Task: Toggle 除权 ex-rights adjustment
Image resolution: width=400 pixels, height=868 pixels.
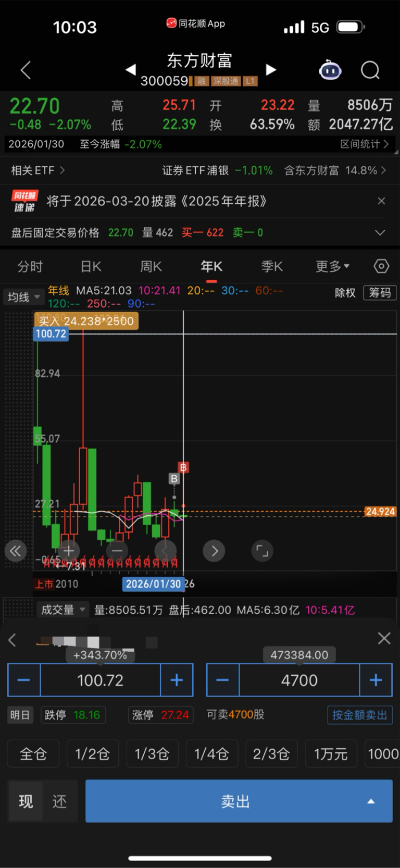Action: point(345,293)
